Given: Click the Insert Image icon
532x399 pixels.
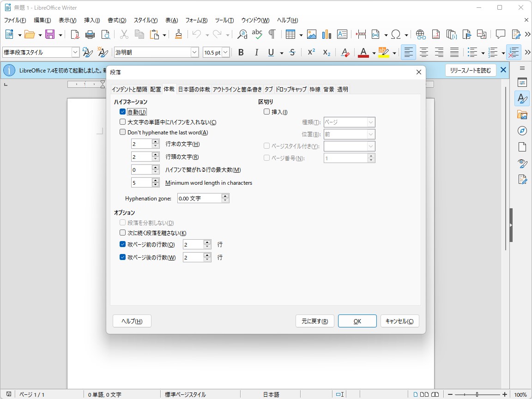Looking at the screenshot, I should 311,34.
